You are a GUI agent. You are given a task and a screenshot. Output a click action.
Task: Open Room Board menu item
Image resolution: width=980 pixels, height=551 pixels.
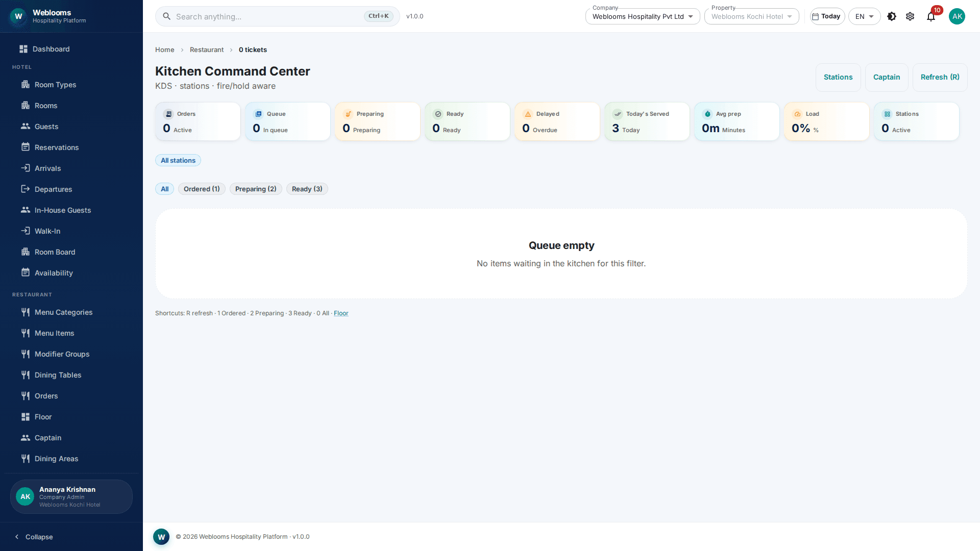(x=71, y=252)
